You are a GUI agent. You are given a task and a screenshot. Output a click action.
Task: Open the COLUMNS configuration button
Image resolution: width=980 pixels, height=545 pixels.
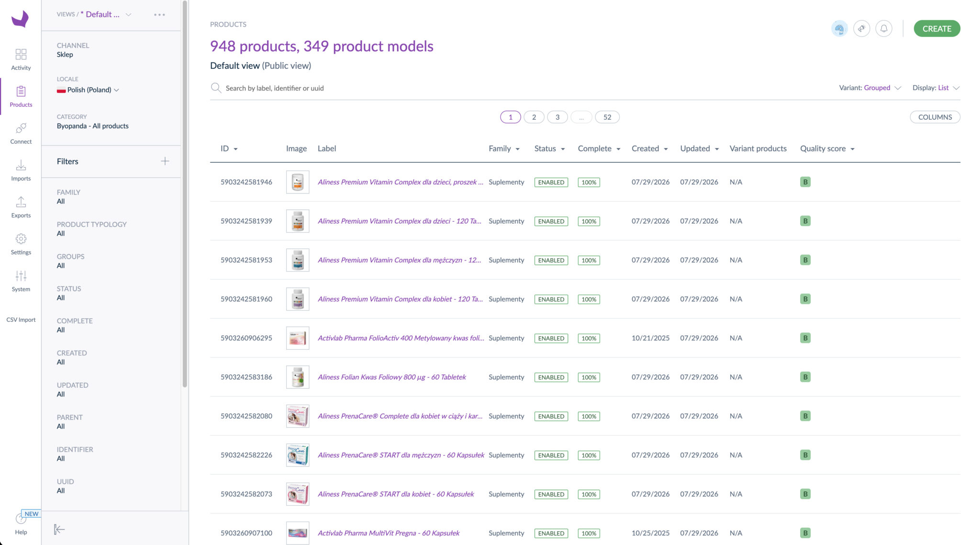tap(935, 117)
